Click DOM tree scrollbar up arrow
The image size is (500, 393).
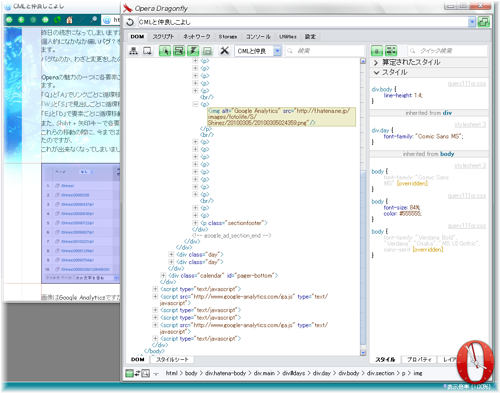click(363, 61)
